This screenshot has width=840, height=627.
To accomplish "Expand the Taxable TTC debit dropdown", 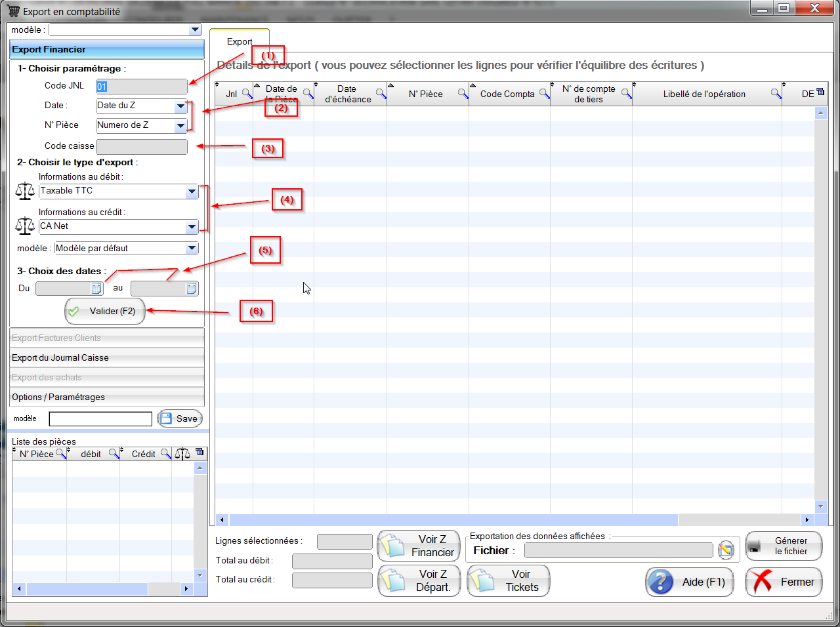I will click(x=192, y=192).
